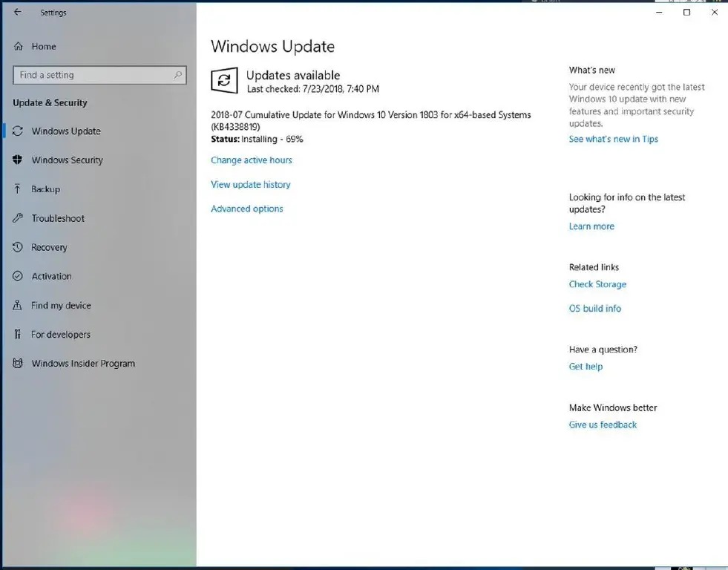Image resolution: width=728 pixels, height=570 pixels.
Task: Click the Last checked date text
Action: [313, 88]
